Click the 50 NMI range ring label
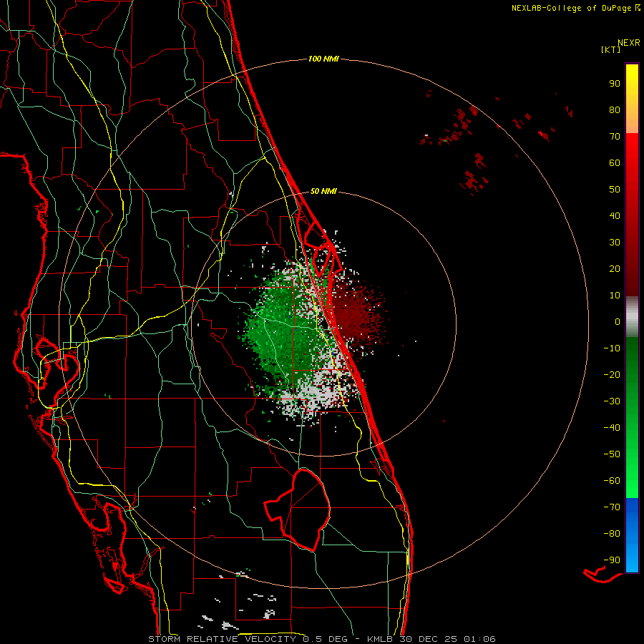This screenshot has width=644, height=644. coord(323,191)
